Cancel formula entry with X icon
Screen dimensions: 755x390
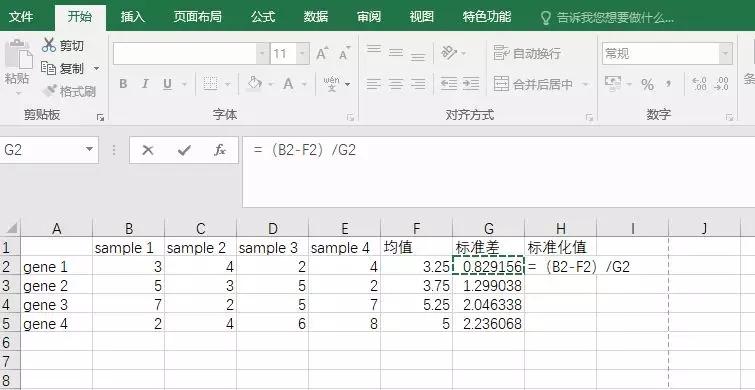148,150
